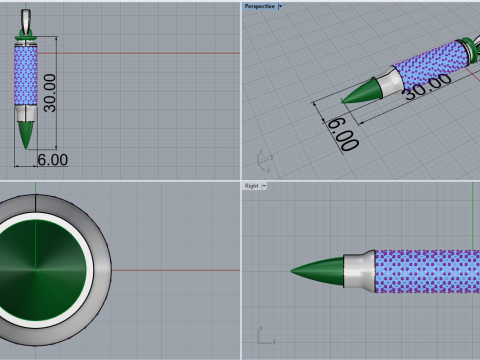
Task: Open the Perspective viewport dropdown arrow
Action: coord(280,6)
